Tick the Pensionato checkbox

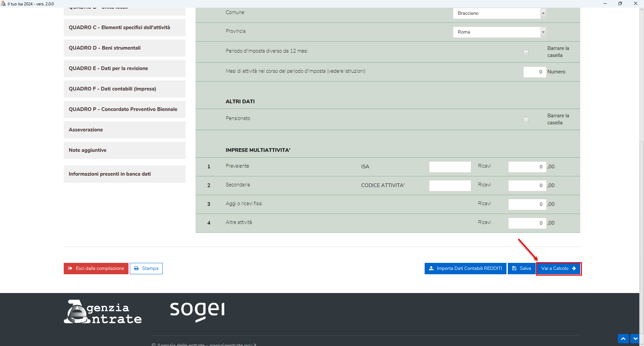click(526, 120)
